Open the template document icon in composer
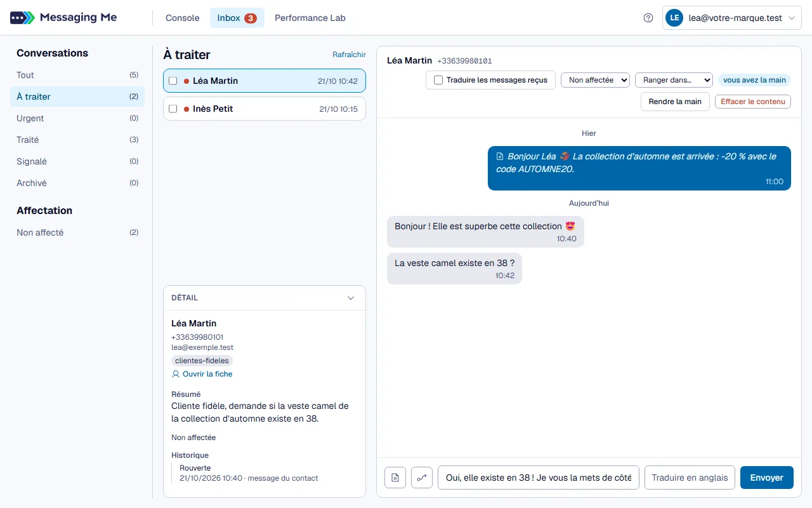Viewport: 812px width, 508px height. (x=395, y=478)
